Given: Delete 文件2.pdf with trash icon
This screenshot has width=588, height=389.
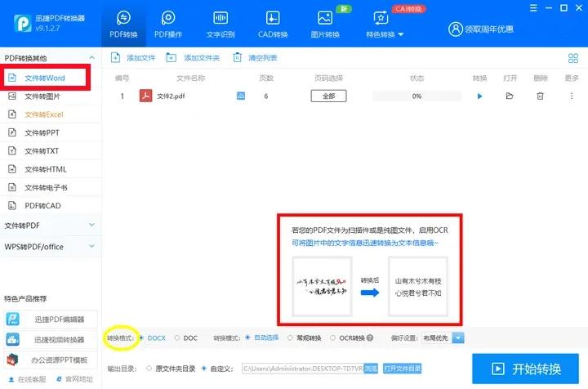Looking at the screenshot, I should (540, 96).
